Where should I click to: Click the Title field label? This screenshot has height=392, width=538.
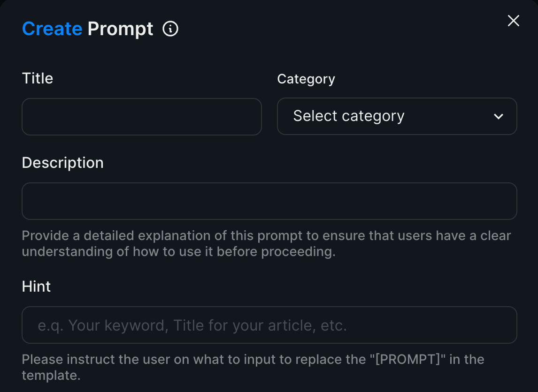[38, 78]
